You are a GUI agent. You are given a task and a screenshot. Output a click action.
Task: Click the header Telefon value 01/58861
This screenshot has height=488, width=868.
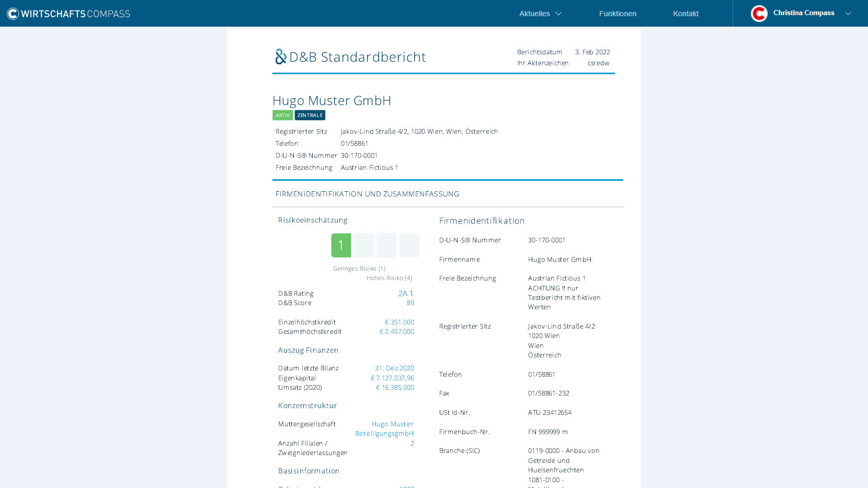(355, 144)
